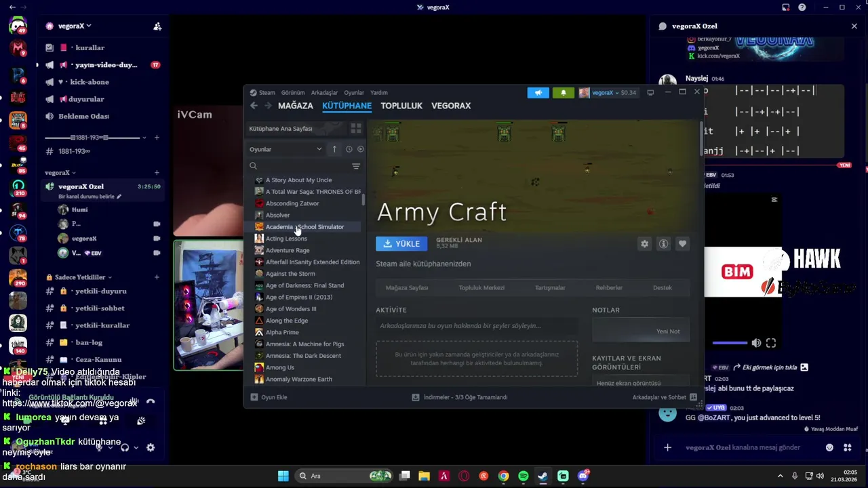Click the blue YÜKLE install button
This screenshot has width=868, height=488.
tap(401, 243)
